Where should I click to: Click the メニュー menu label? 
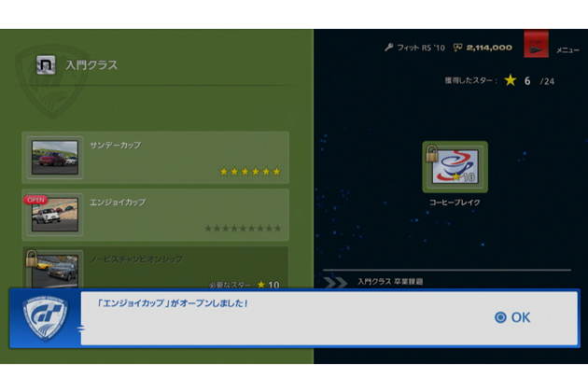(567, 49)
